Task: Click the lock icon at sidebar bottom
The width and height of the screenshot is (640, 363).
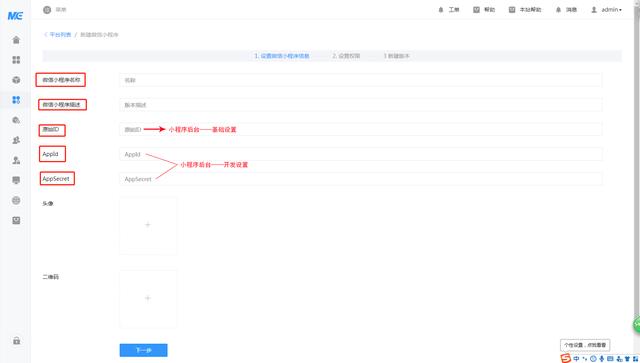Action: tap(16, 341)
